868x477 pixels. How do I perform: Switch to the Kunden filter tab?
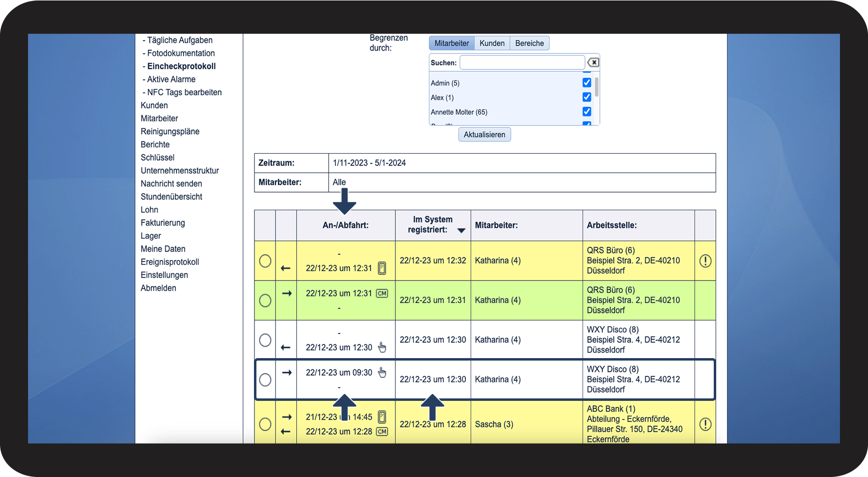pos(492,43)
